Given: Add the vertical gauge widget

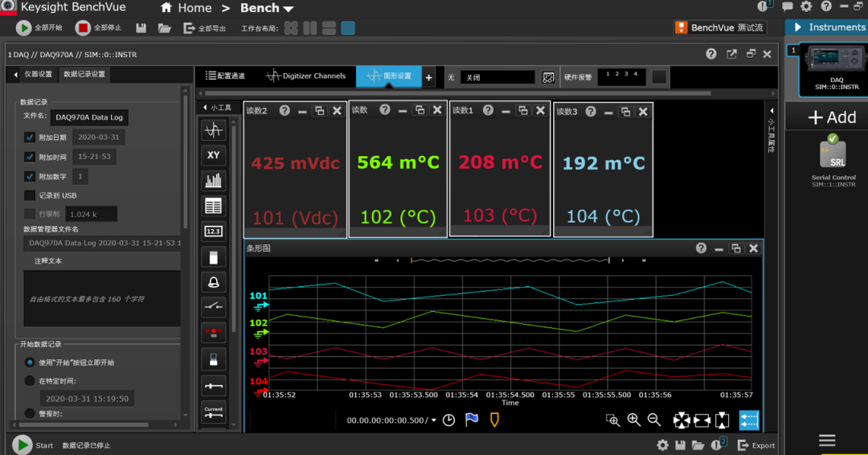Looking at the screenshot, I should coord(213,256).
